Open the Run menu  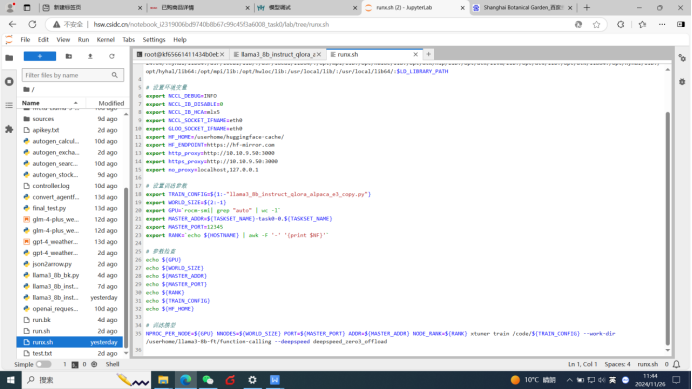[x=83, y=39]
